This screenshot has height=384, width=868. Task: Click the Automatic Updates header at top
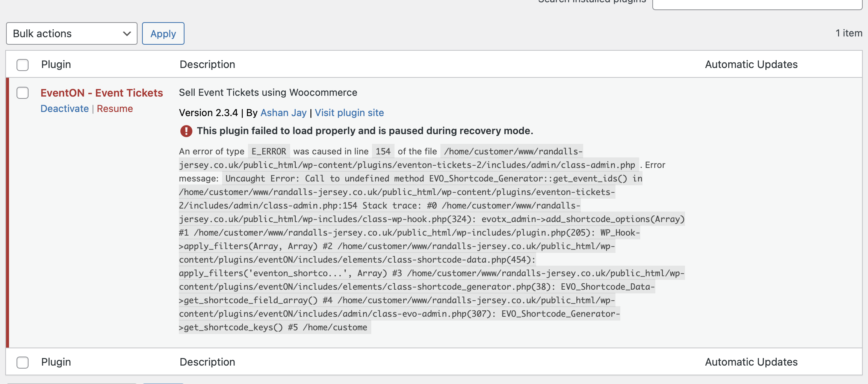click(751, 65)
